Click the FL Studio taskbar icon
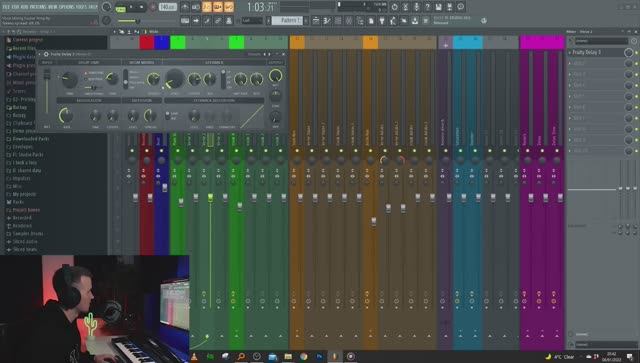640x363 pixels. coord(335,356)
